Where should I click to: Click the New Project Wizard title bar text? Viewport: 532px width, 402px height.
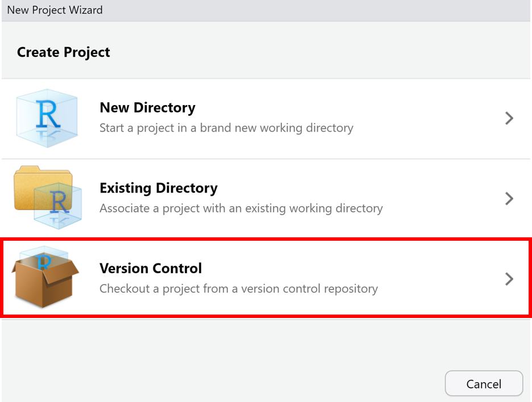point(55,10)
